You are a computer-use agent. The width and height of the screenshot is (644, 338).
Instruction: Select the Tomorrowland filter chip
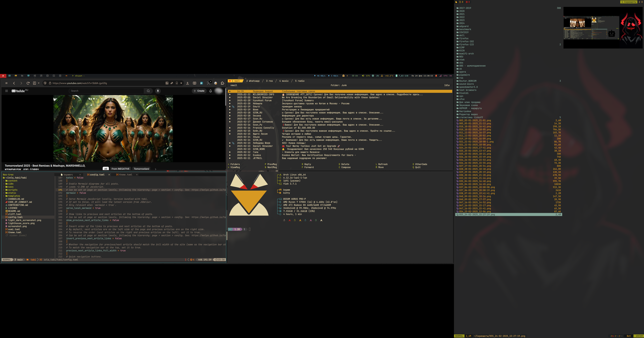tap(141, 169)
